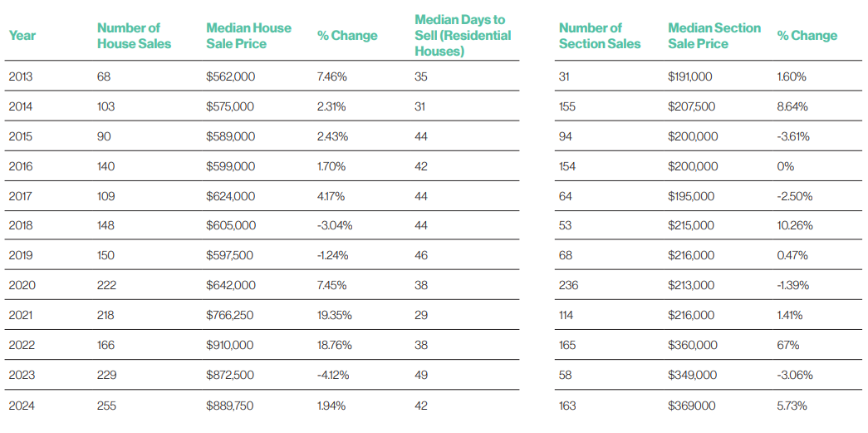Click the $369000 section sale price

tap(691, 406)
